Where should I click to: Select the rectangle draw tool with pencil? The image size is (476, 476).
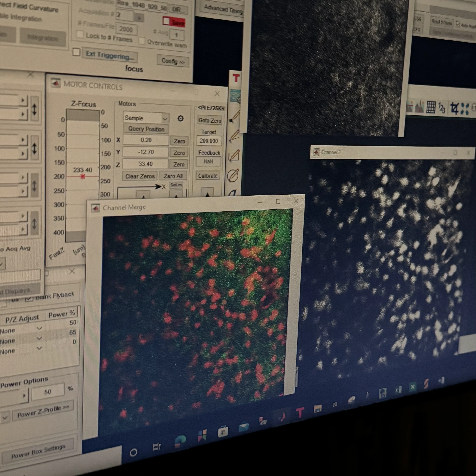(234, 155)
